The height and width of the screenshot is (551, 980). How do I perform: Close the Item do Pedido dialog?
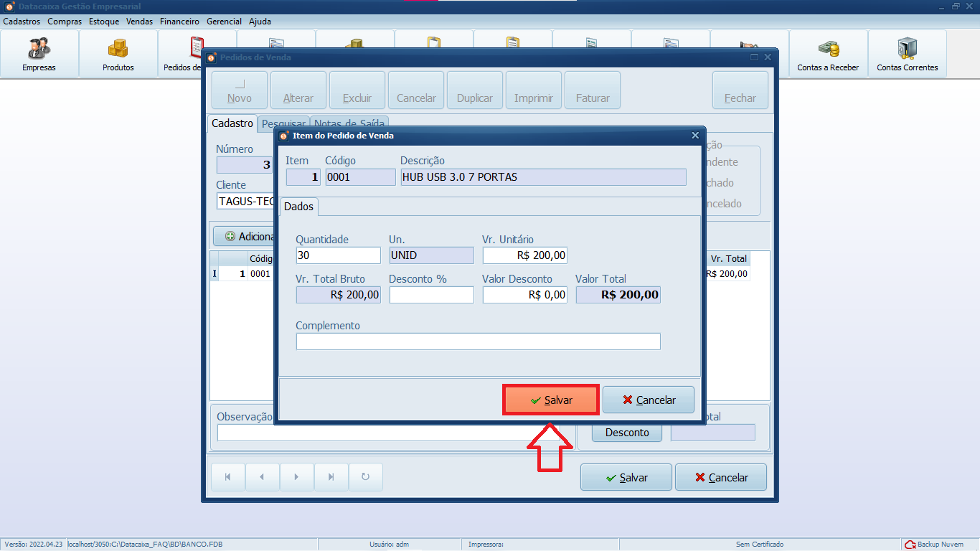point(694,135)
